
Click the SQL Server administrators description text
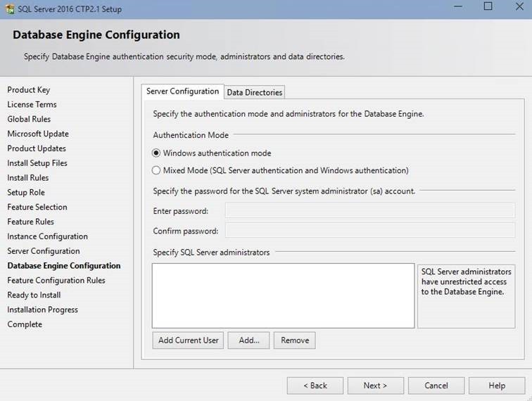(466, 281)
